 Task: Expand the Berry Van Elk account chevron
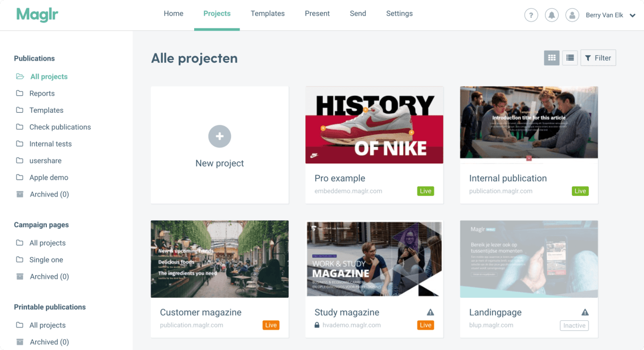pyautogui.click(x=632, y=15)
